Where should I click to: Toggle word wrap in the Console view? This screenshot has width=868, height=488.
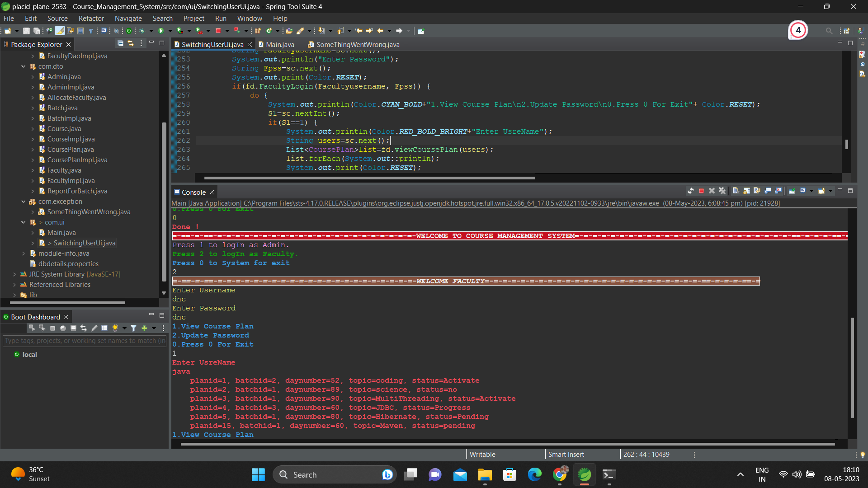[757, 191]
